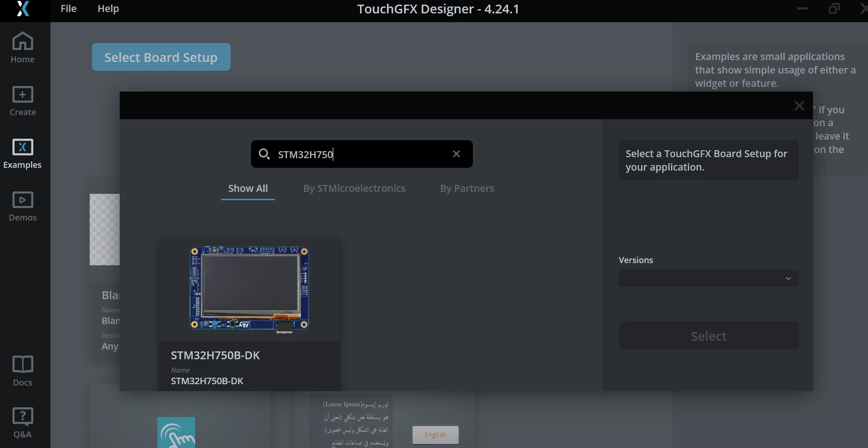The height and width of the screenshot is (448, 868).
Task: Close the board setup dialog
Action: (799, 106)
